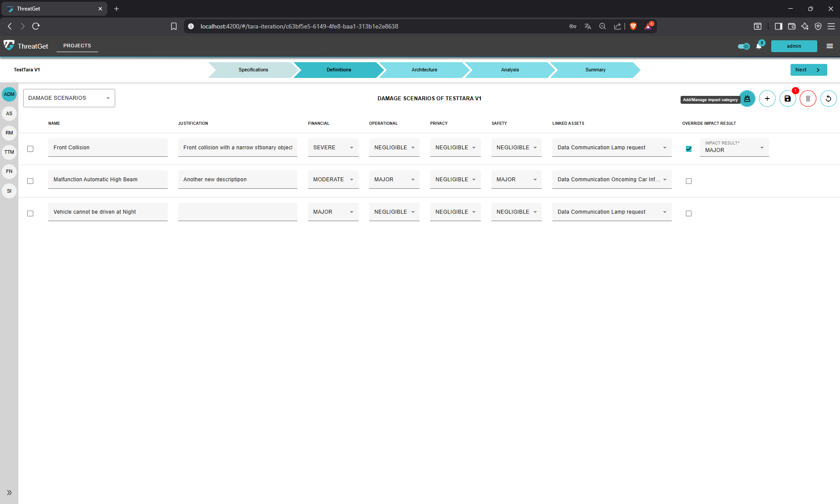Image resolution: width=840 pixels, height=504 pixels.
Task: Toggle the dark/light theme switch
Action: tap(743, 46)
